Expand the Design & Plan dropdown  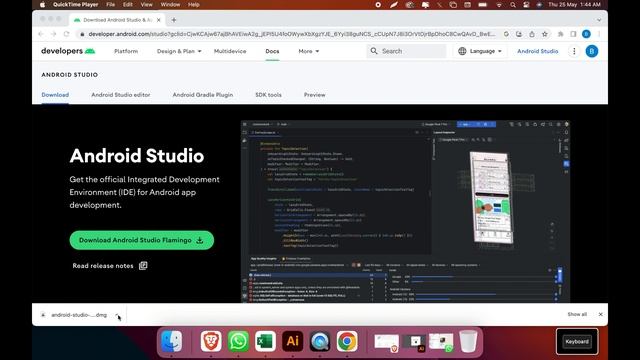179,51
